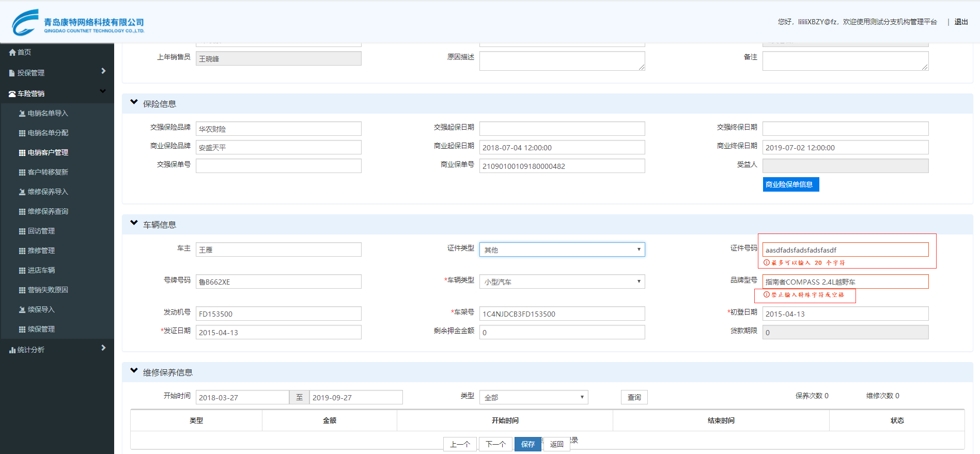Click the grid icon beside 维修保养查询
980x454 pixels.
[x=22, y=212]
